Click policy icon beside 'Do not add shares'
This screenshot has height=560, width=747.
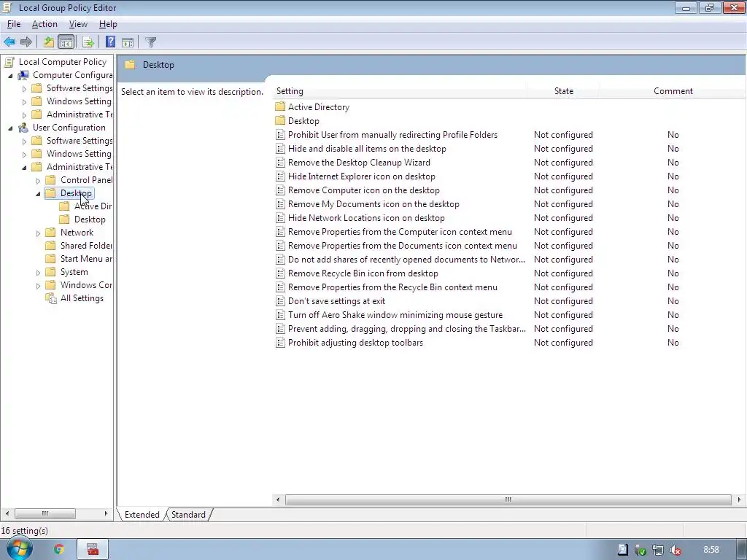pyautogui.click(x=281, y=260)
